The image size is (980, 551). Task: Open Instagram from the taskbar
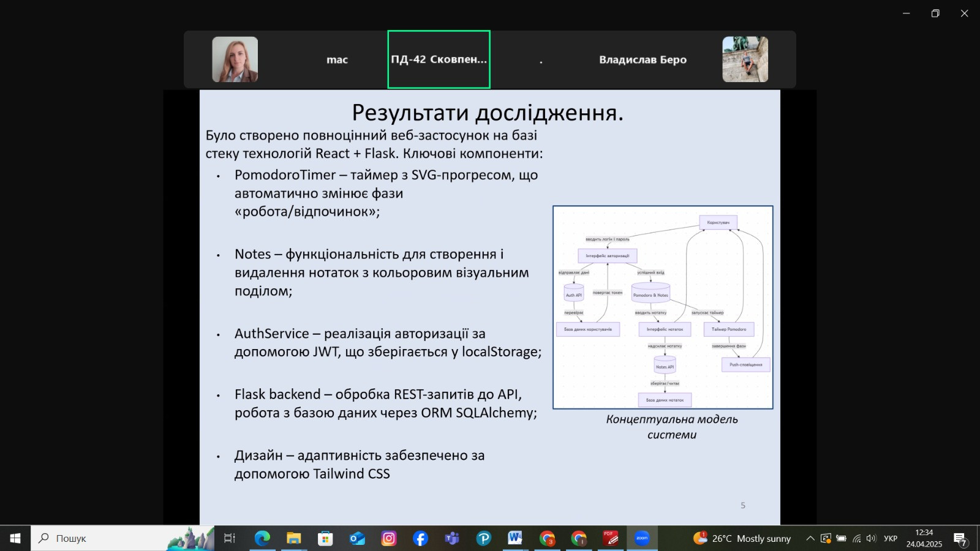(389, 538)
